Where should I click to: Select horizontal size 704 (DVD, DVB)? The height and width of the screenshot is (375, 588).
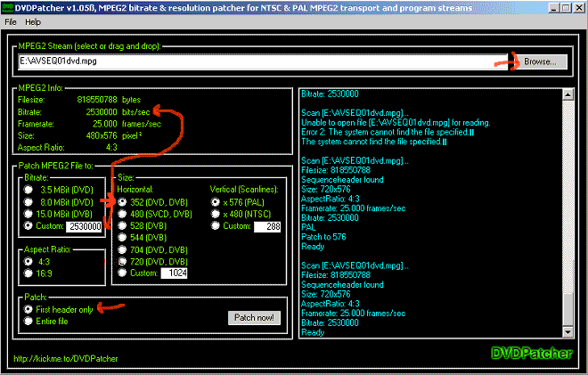coord(122,249)
